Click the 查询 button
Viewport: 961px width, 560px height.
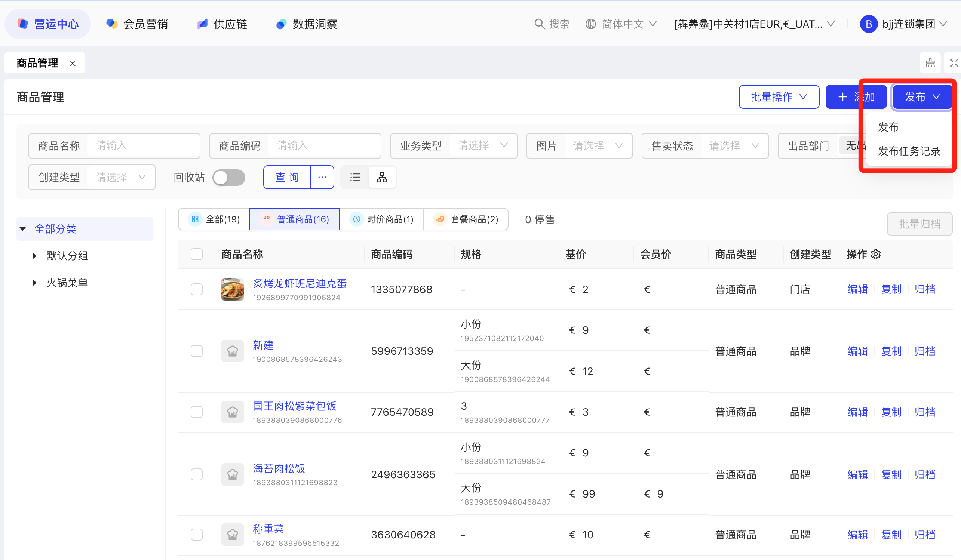click(287, 177)
